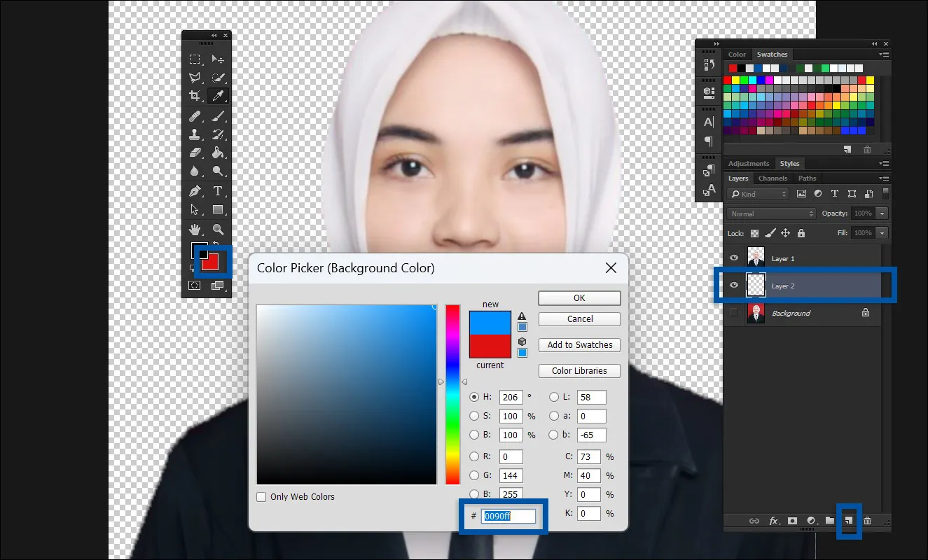
Task: Enable the Only Web Colors checkbox
Action: coord(261,496)
